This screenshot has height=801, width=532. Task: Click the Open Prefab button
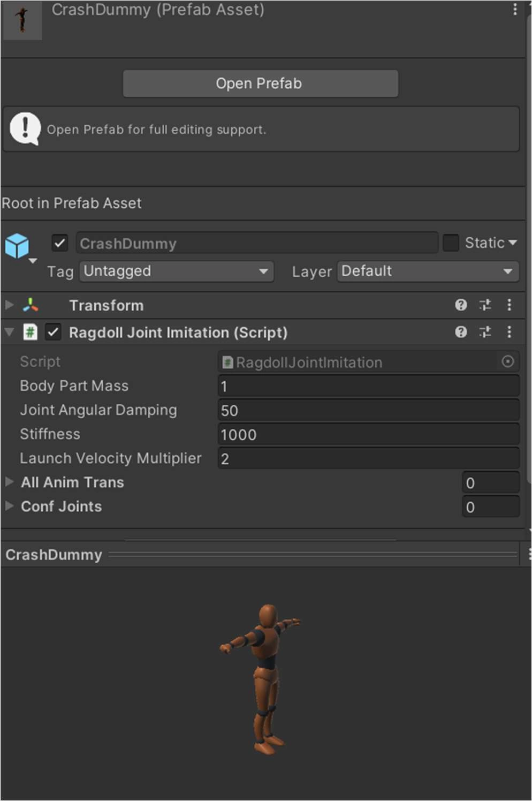click(261, 84)
